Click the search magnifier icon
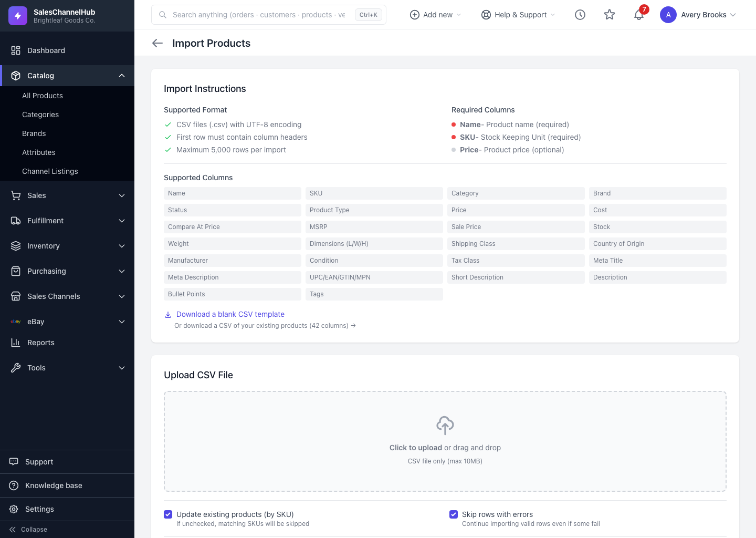The height and width of the screenshot is (538, 756). tap(163, 15)
